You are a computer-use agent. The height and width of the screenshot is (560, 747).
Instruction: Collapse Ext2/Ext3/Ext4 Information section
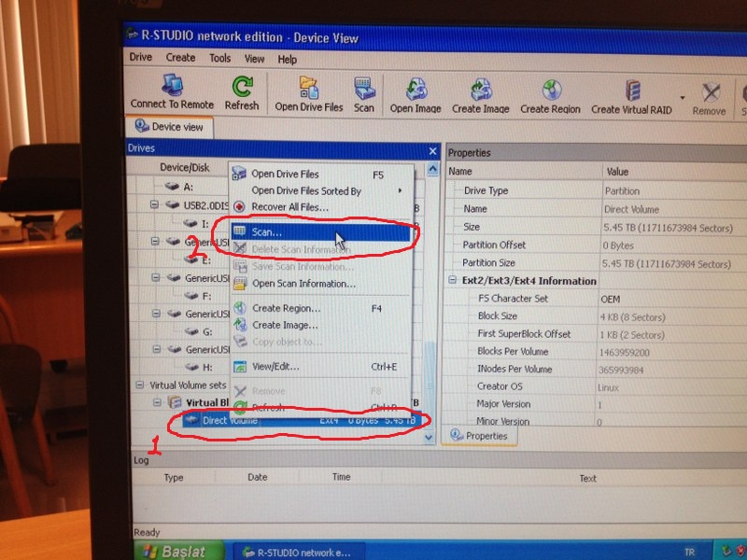pos(452,281)
